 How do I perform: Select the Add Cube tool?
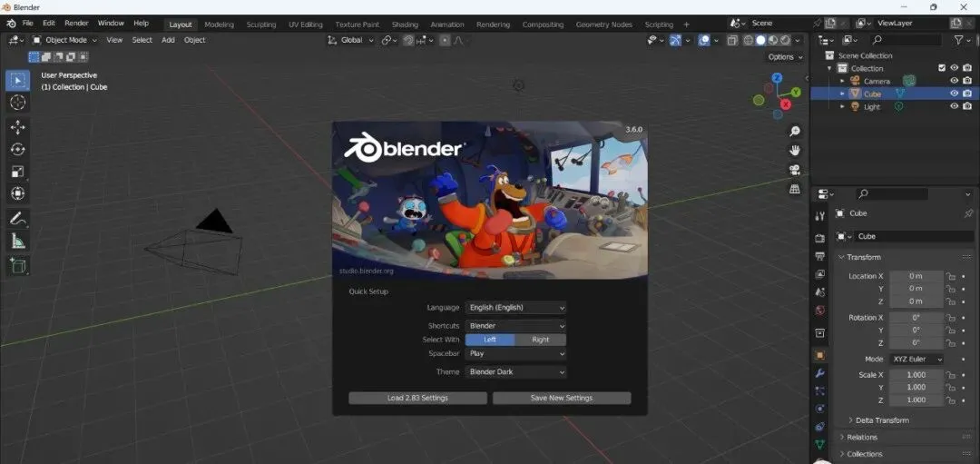point(17,266)
